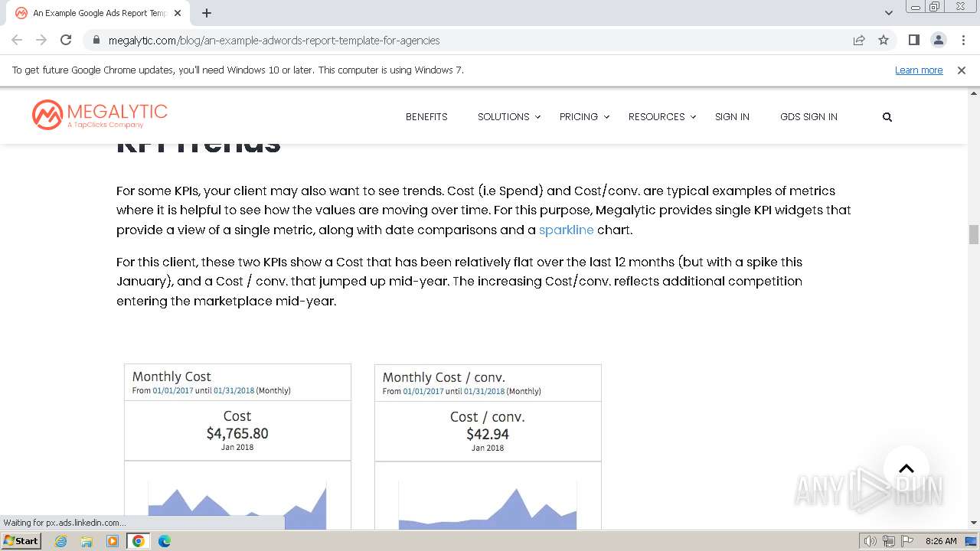This screenshot has width=980, height=551.
Task: Click the scroll-to-top arrow button
Action: [906, 469]
